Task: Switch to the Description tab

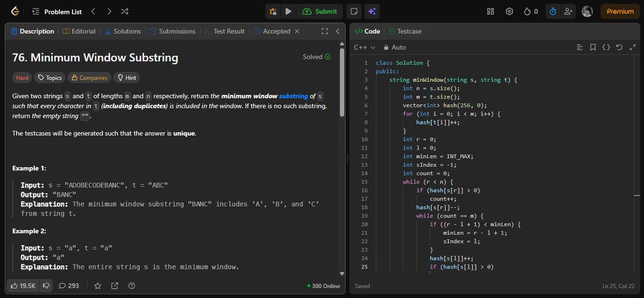Action: (x=33, y=31)
